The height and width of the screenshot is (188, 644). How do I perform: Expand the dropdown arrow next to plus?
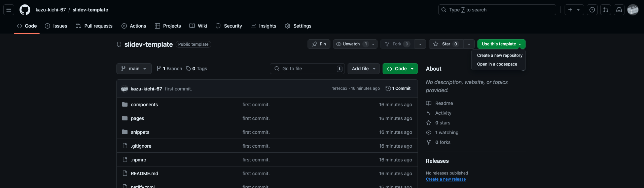(x=578, y=10)
